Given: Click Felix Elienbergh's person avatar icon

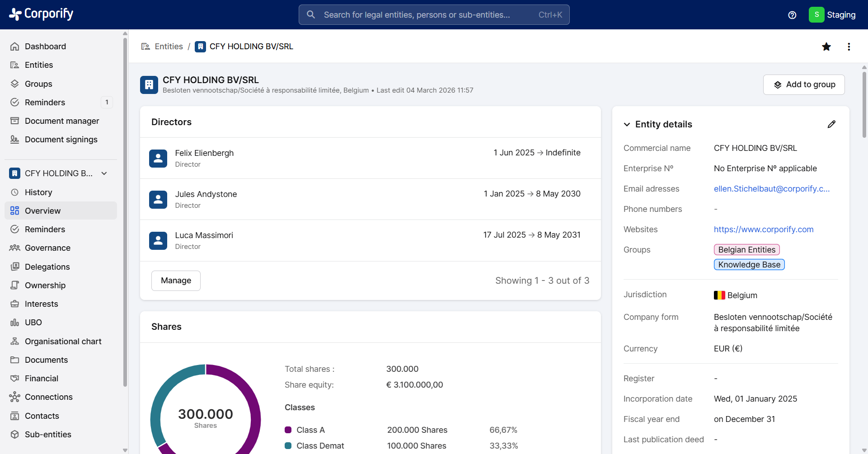Looking at the screenshot, I should pos(158,158).
